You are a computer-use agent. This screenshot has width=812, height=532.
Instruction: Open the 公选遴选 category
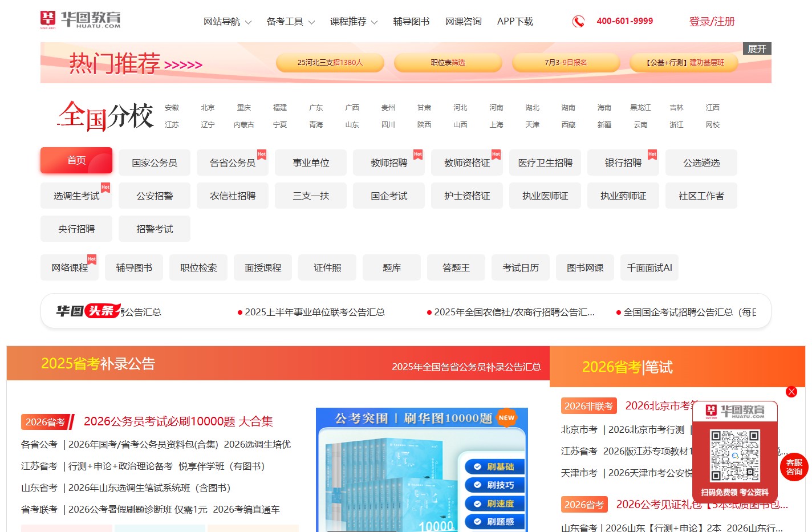point(701,163)
